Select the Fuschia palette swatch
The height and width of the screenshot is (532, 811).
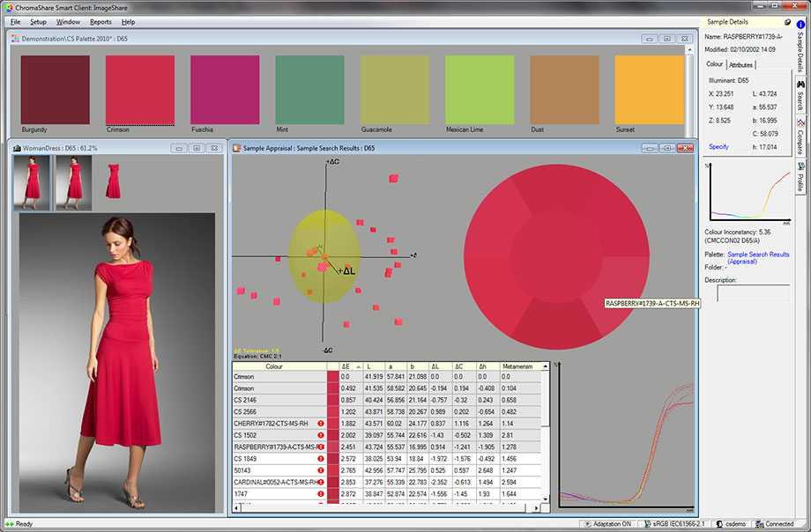click(225, 90)
